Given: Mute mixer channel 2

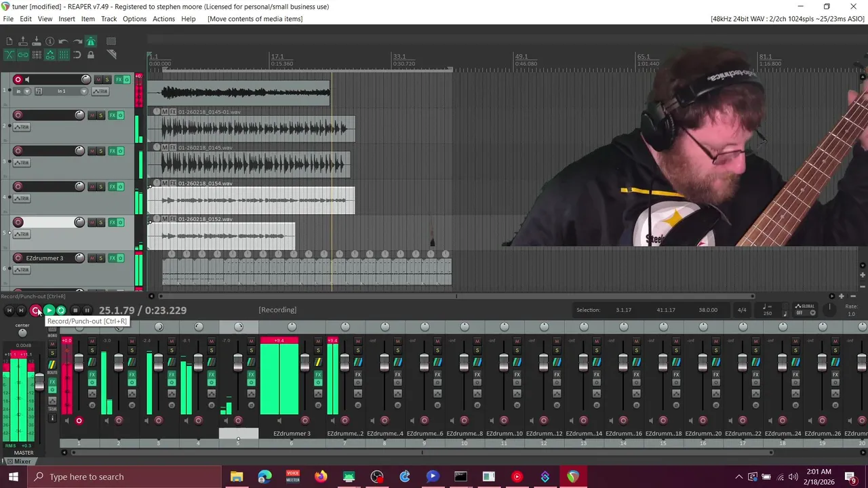Looking at the screenshot, I should click(132, 342).
